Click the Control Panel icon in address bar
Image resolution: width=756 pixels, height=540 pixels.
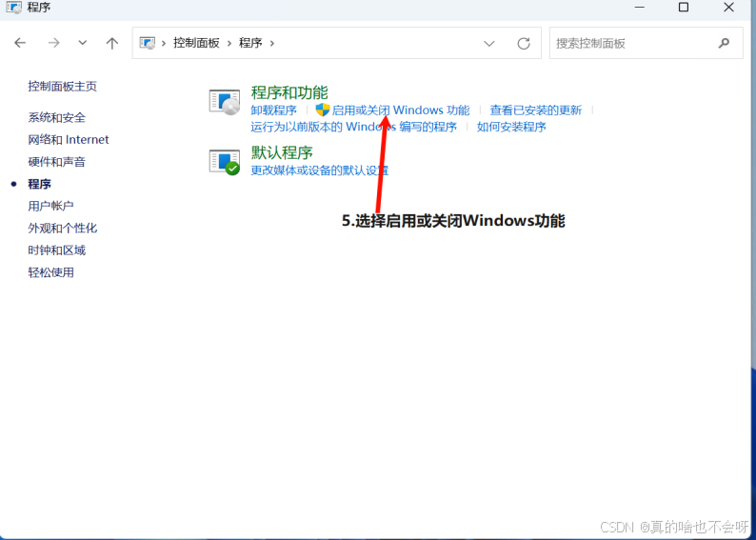pos(147,43)
